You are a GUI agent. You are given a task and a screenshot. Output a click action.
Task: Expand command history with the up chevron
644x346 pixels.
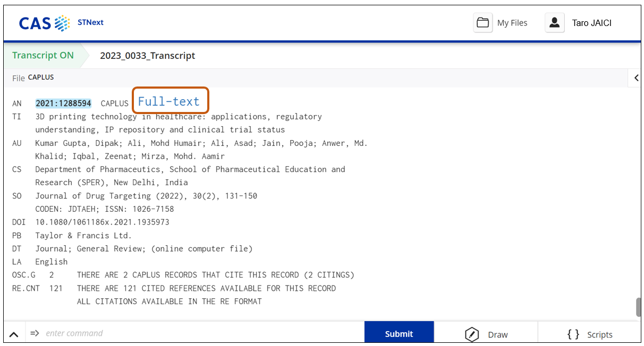click(x=14, y=334)
